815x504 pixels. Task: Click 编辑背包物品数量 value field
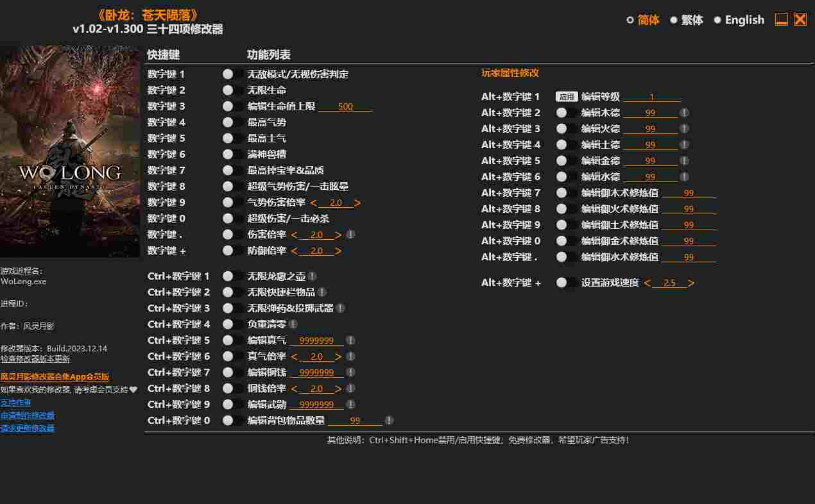(355, 421)
